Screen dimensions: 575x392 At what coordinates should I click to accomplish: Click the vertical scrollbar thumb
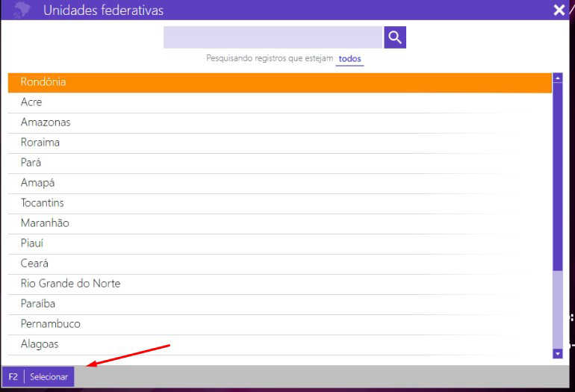[558, 177]
